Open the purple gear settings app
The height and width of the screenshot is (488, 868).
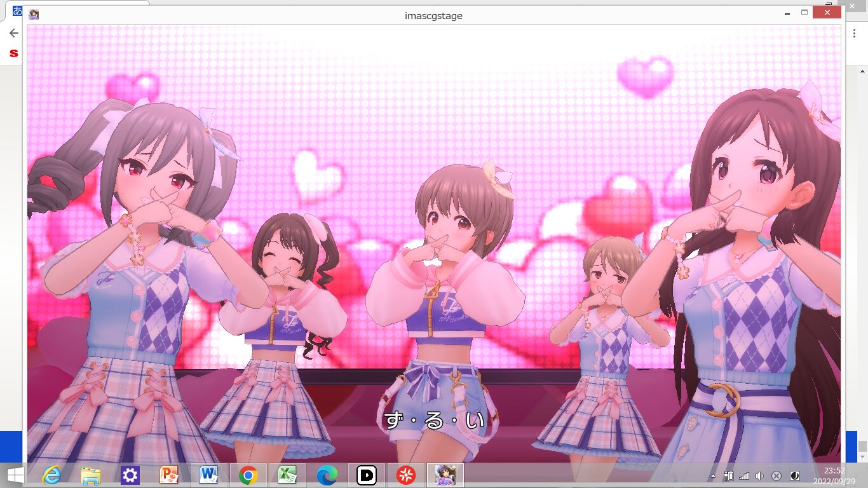pos(130,475)
